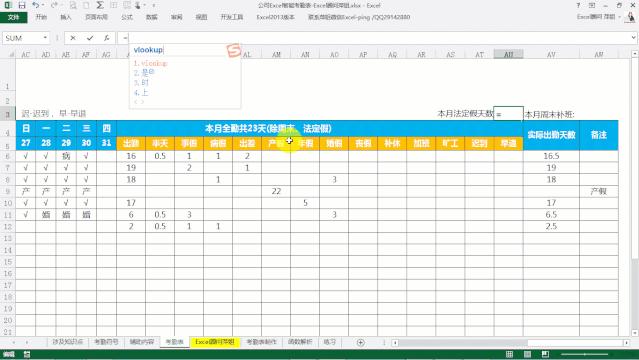This screenshot has height=360, width=639.
Task: Click the 本月法定假天数 label
Action: (x=465, y=114)
